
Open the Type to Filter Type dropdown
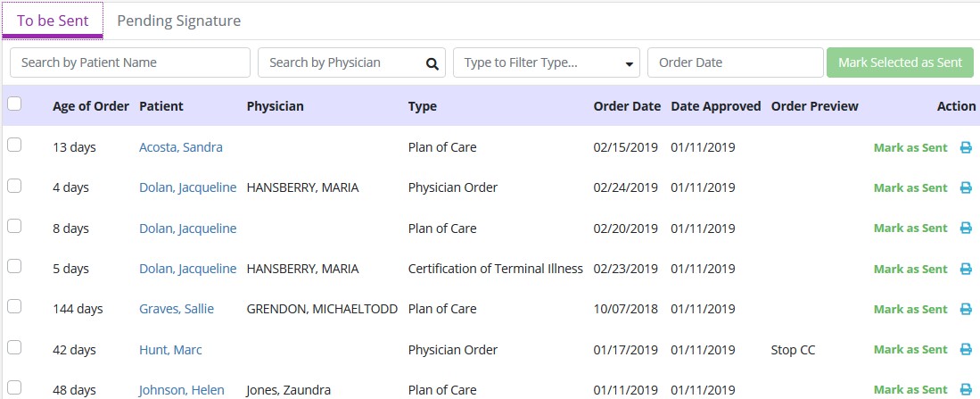pos(547,63)
